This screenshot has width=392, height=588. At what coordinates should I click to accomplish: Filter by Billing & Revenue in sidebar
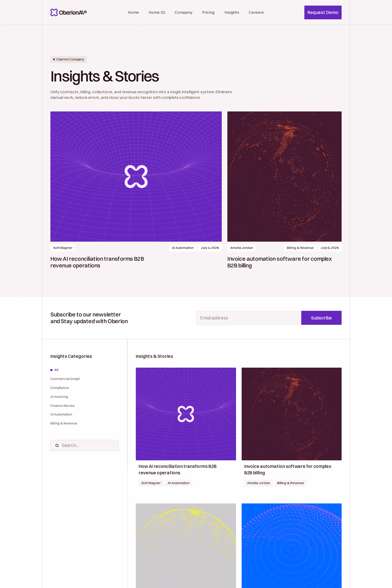click(x=64, y=423)
